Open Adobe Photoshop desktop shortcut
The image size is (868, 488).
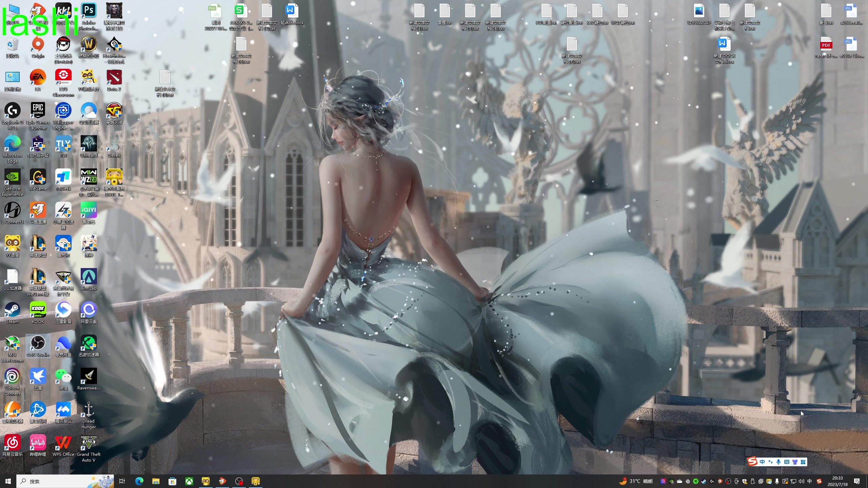click(88, 17)
